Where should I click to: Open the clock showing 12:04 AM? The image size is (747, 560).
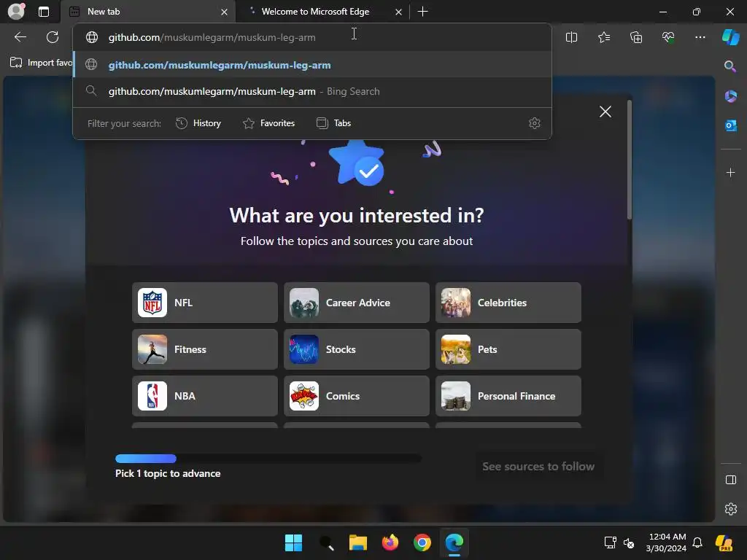pos(666,542)
